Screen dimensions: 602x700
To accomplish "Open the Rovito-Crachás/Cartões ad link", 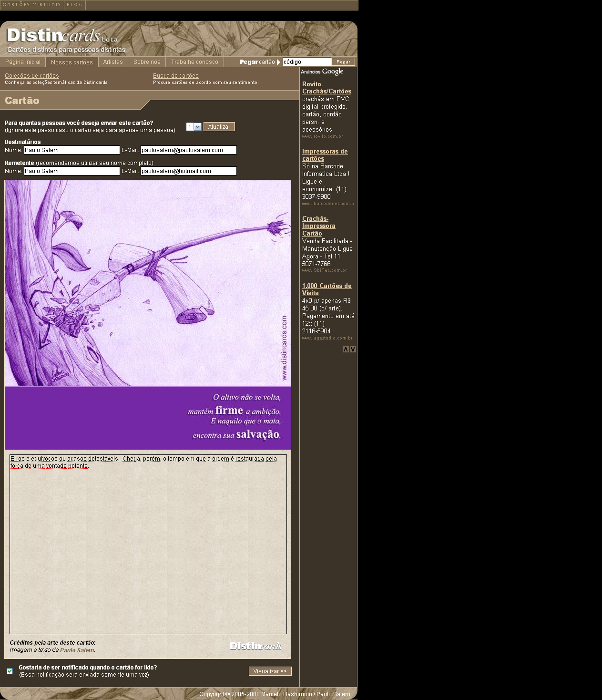I will [327, 88].
